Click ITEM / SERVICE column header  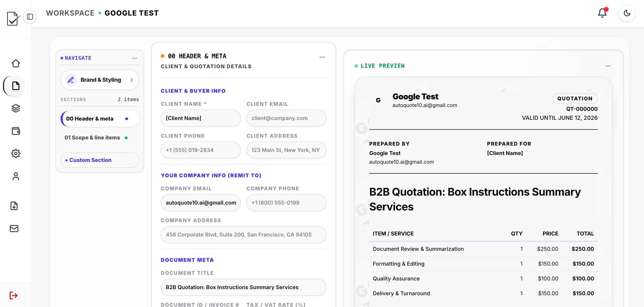point(393,234)
